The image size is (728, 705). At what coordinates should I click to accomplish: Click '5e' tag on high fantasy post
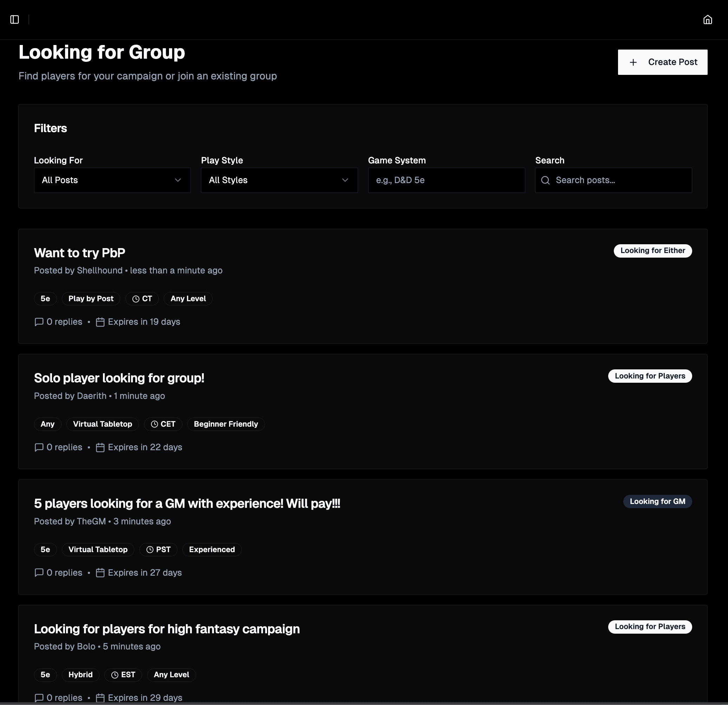point(45,674)
